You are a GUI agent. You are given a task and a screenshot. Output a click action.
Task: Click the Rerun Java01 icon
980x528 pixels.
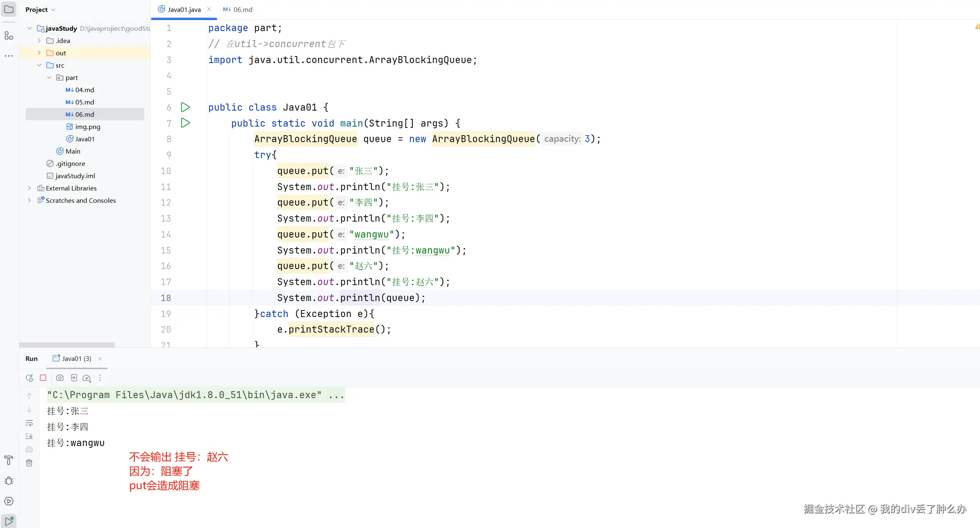click(29, 378)
